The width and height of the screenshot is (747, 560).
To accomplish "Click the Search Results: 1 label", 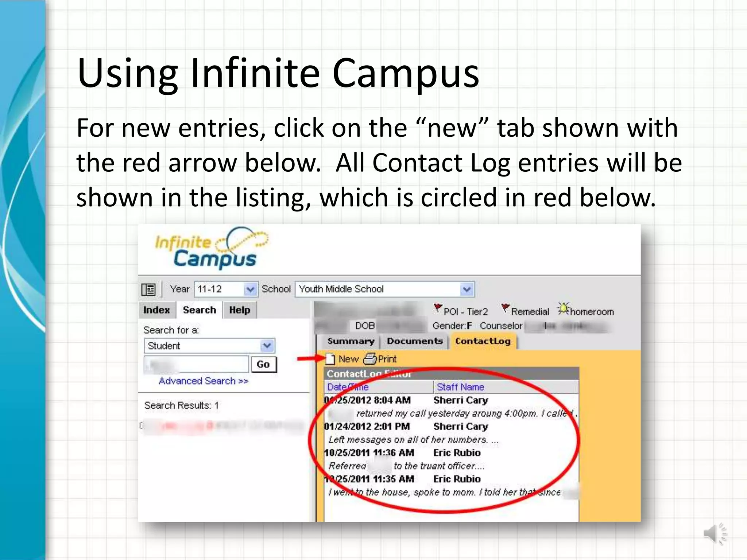I will (181, 405).
